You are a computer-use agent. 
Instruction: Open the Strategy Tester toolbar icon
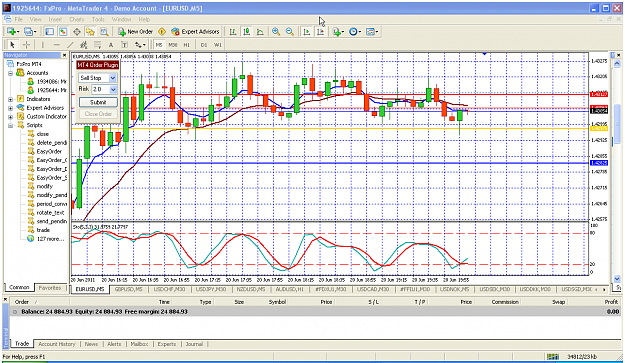coord(104,31)
